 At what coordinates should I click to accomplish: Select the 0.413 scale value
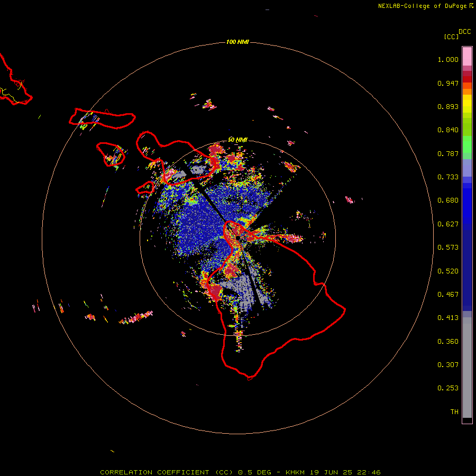[448, 318]
